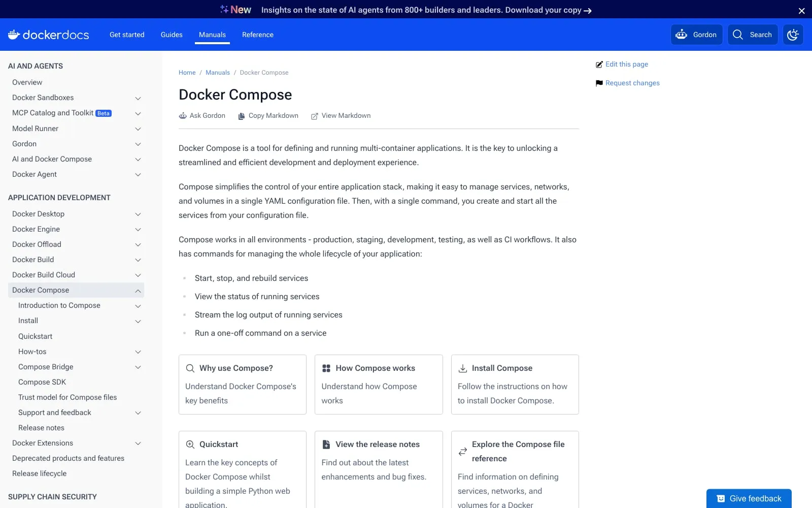Open the Why use Compose? card title
Image resolution: width=812 pixels, height=508 pixels.
236,368
